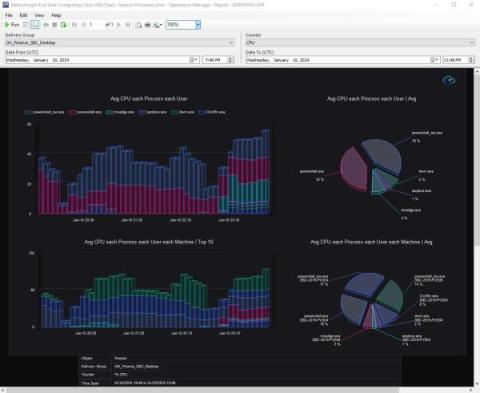Click the back-to-parent-report arrow icon
The width and height of the screenshot is (480, 393).
[46, 25]
